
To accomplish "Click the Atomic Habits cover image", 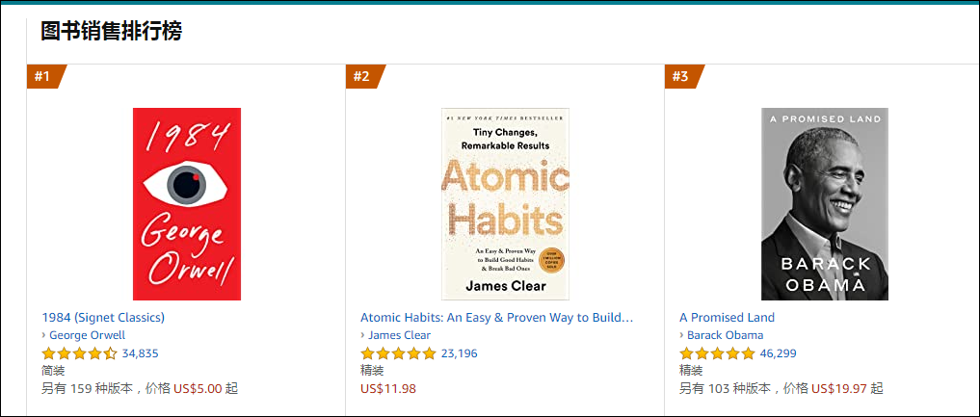I will 505,203.
